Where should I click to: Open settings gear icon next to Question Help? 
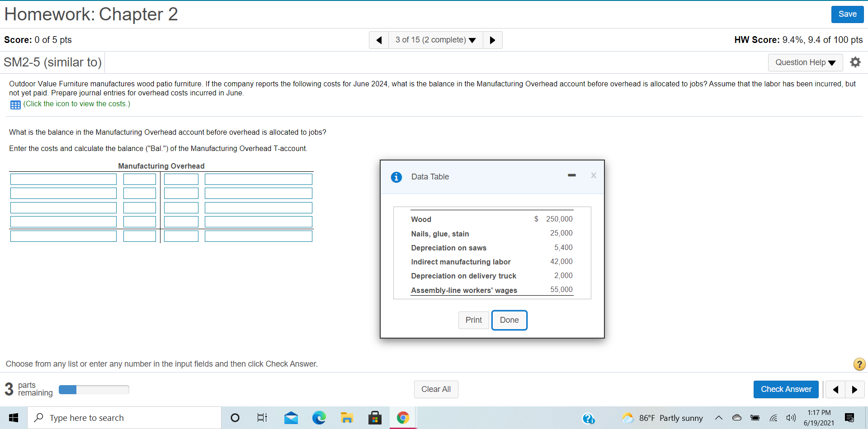855,62
